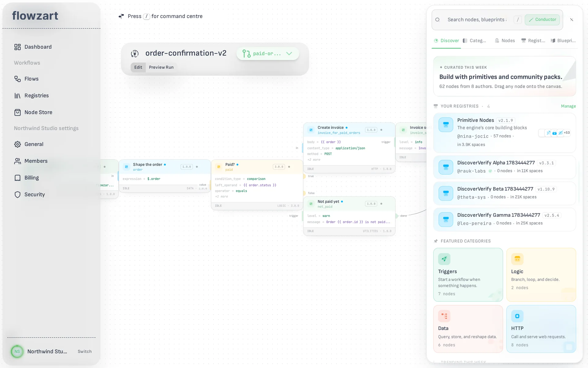Click into Search nodes, blueprints field
The height and width of the screenshot is (368, 588).
pyautogui.click(x=477, y=20)
